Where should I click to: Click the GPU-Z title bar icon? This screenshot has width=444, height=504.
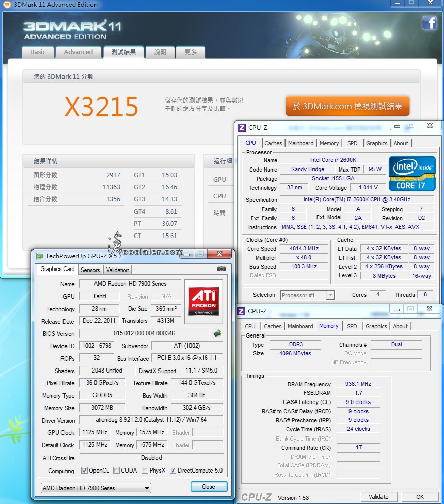click(x=40, y=256)
